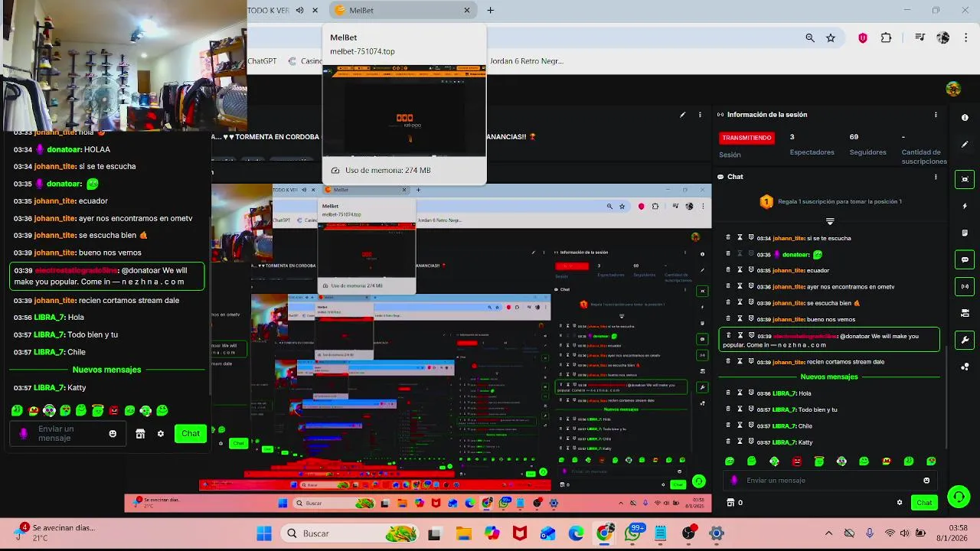Open the three-dots share icon in right sidebar

pyautogui.click(x=965, y=367)
